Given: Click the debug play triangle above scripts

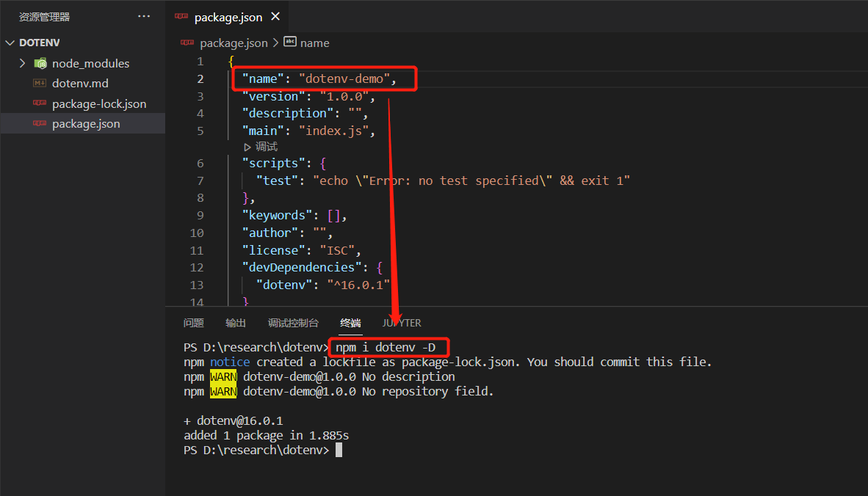Looking at the screenshot, I should tap(247, 147).
